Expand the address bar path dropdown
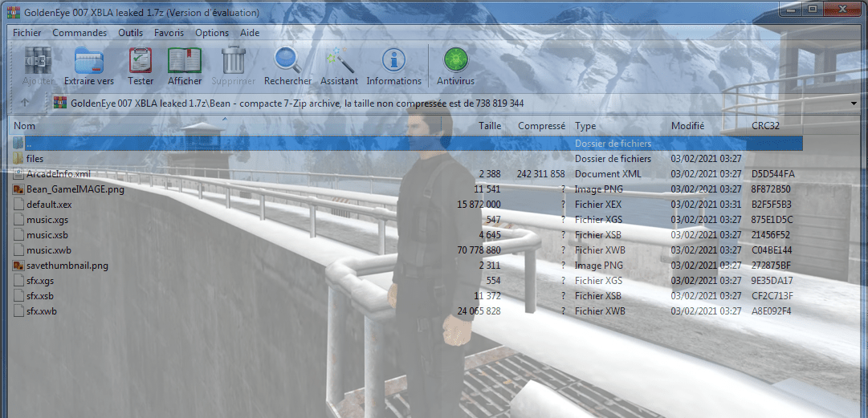Image resolution: width=868 pixels, height=418 pixels. click(854, 103)
